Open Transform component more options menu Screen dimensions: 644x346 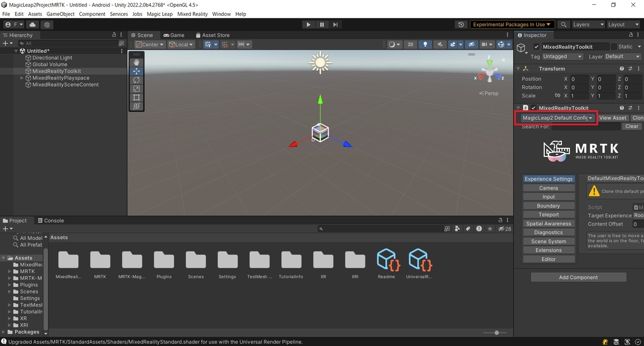[639, 69]
